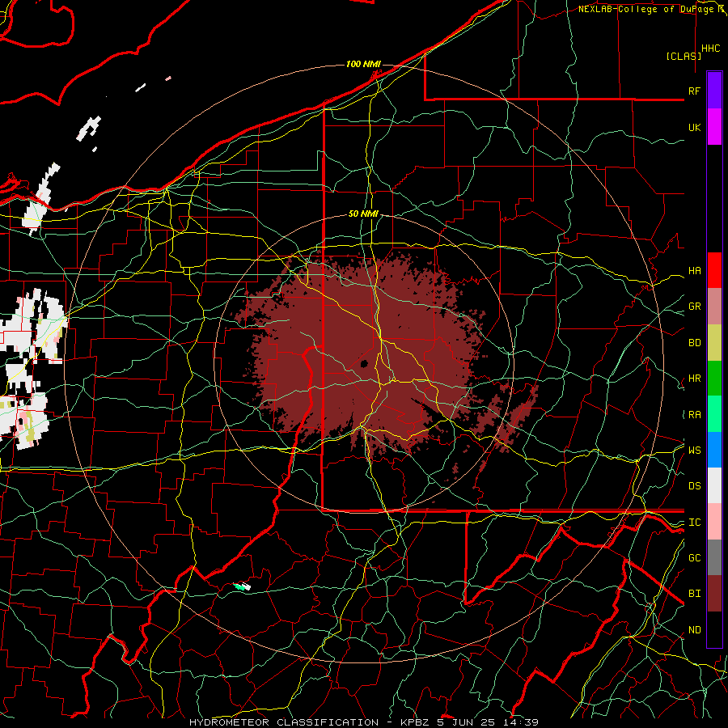This screenshot has height=728, width=728.
Task: Click the WS blue legend swatch
Action: (x=714, y=450)
